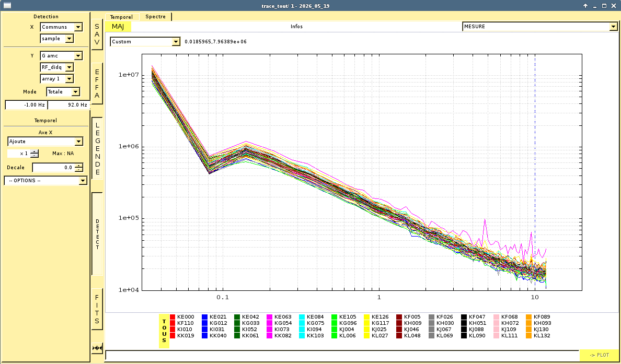Viewport: 621px width, 364px height.
Task: Click legend entry KH093
Action: (x=542, y=323)
